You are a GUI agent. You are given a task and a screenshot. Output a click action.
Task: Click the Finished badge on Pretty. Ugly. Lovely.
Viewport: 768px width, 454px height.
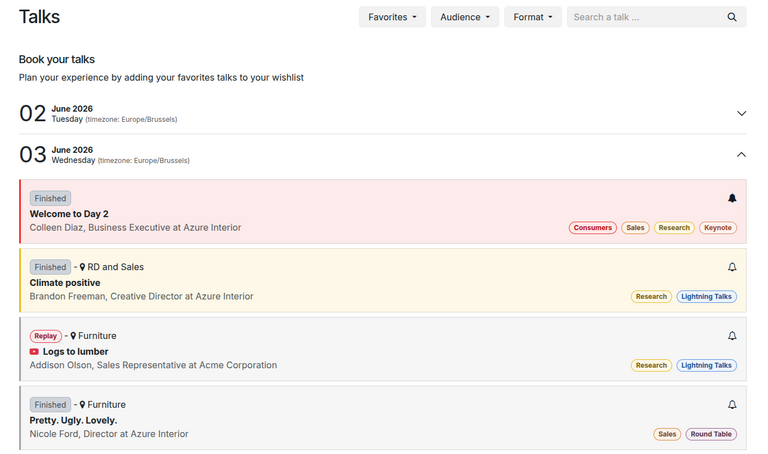coord(50,405)
